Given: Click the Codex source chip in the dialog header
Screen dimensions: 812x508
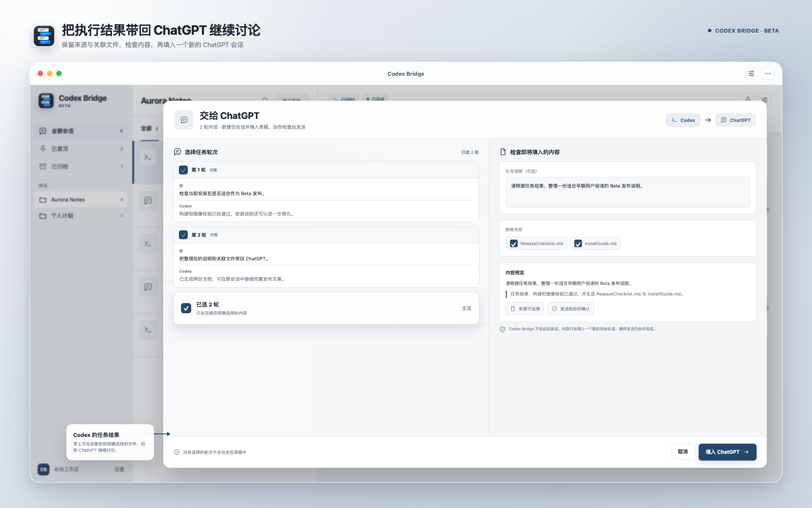Looking at the screenshot, I should tap(683, 120).
